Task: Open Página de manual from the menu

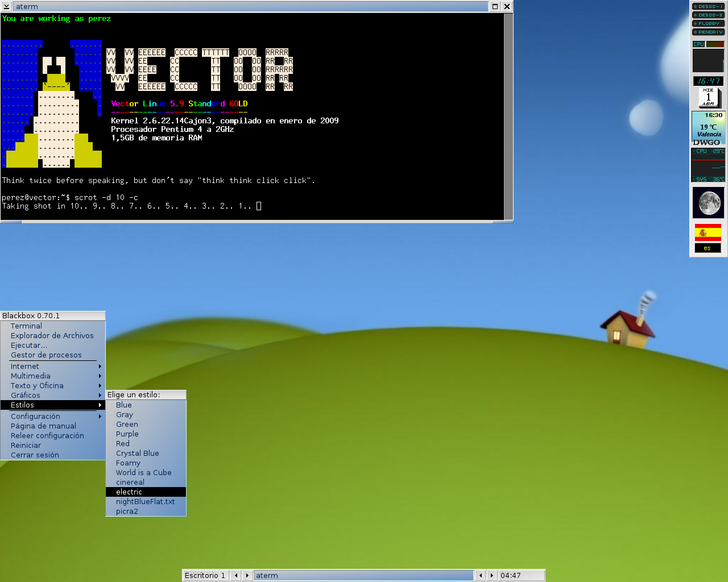Action: pos(53,426)
